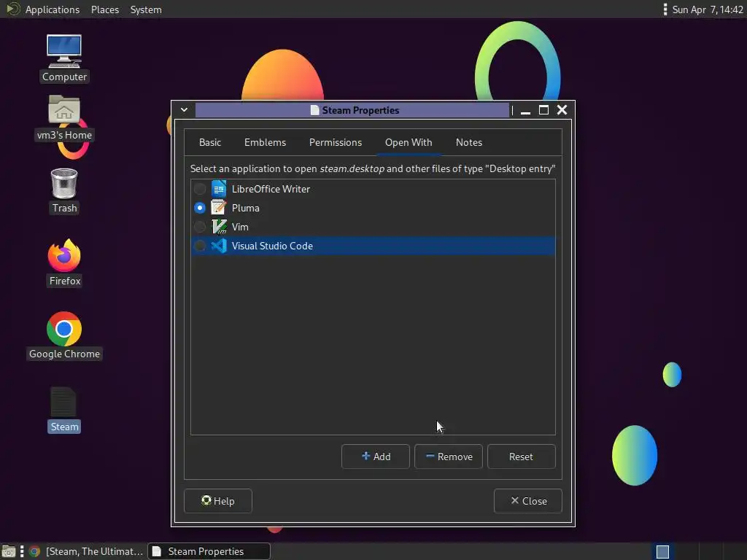Close Steam Properties via title bar X
The image size is (747, 560).
562,110
